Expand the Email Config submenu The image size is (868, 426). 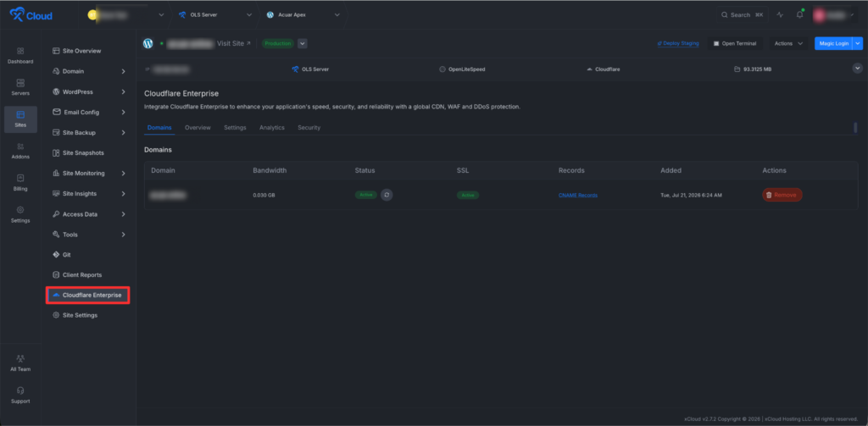coord(88,113)
